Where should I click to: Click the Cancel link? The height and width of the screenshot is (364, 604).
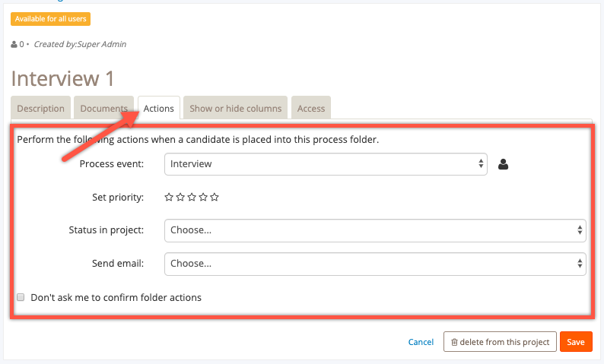421,342
